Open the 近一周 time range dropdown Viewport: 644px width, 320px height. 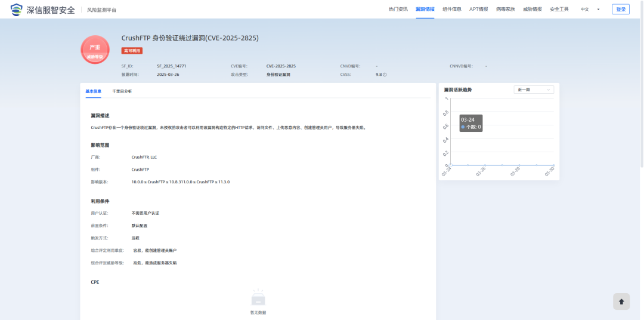point(534,90)
